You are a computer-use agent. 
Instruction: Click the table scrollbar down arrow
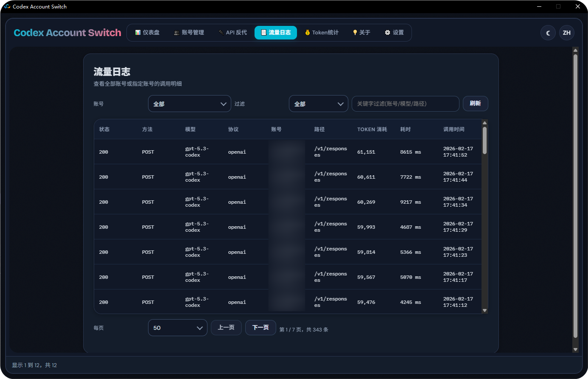coord(485,310)
